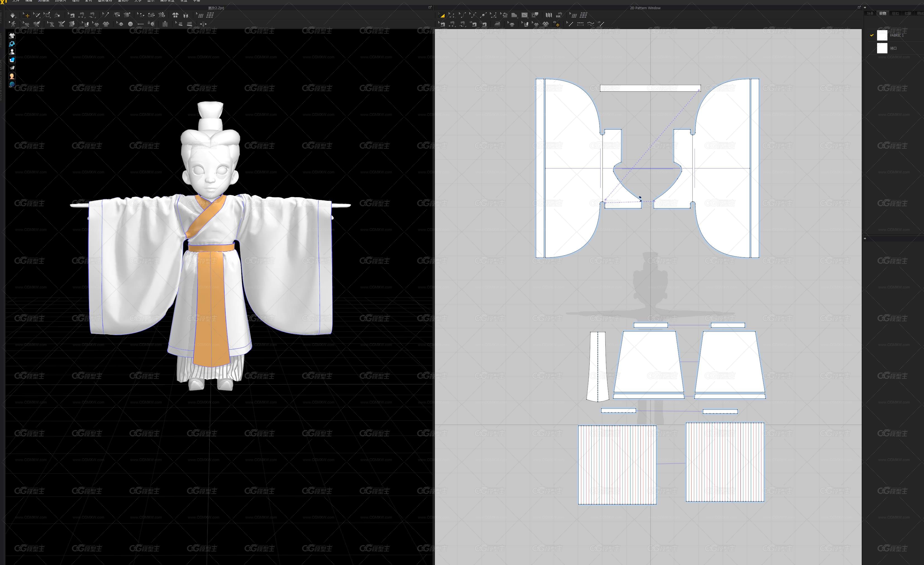Select the Add Point tool
The width and height of the screenshot is (924, 565).
tap(484, 15)
